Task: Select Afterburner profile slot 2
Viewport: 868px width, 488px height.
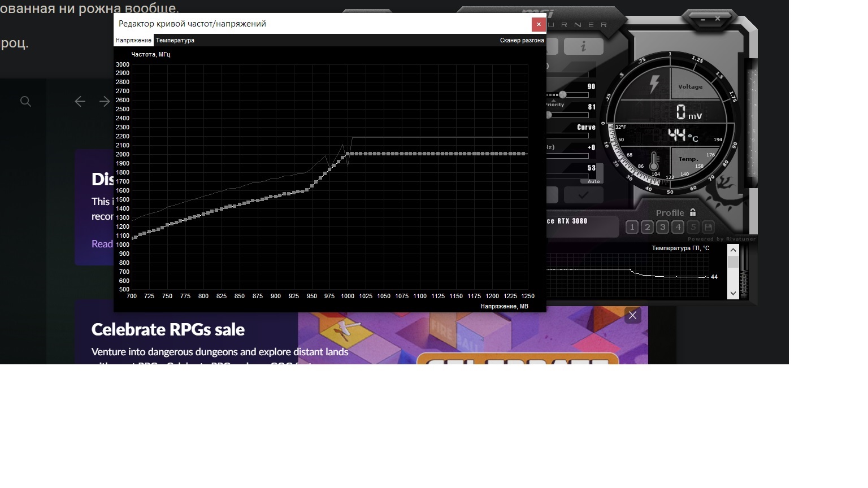Action: tap(647, 227)
